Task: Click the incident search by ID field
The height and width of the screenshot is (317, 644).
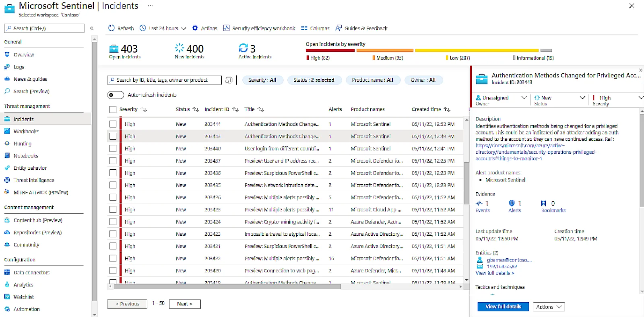Action: [x=164, y=80]
